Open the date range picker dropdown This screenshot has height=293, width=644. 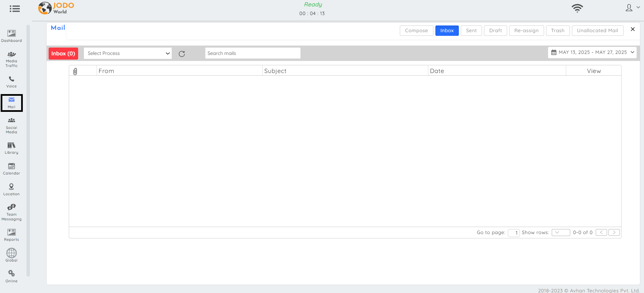click(x=592, y=52)
